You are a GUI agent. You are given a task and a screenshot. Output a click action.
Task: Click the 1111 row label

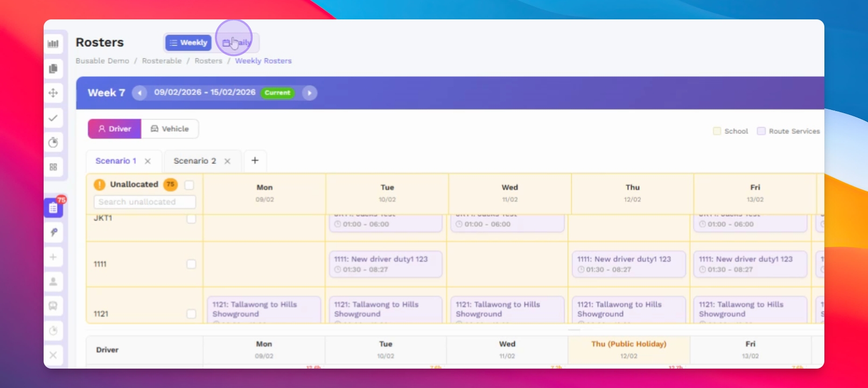click(100, 264)
